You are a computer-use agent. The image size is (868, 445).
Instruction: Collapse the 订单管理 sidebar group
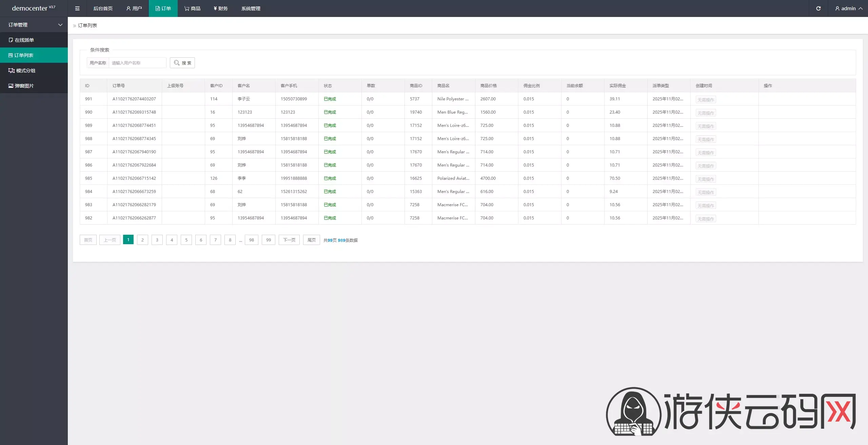pyautogui.click(x=34, y=25)
